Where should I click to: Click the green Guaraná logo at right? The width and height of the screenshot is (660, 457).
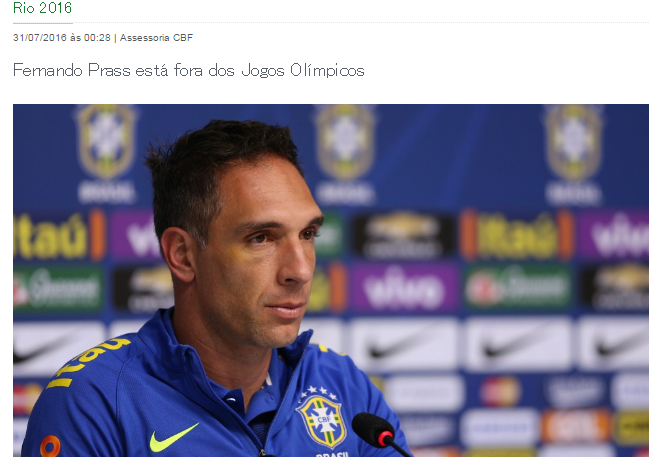tap(517, 287)
